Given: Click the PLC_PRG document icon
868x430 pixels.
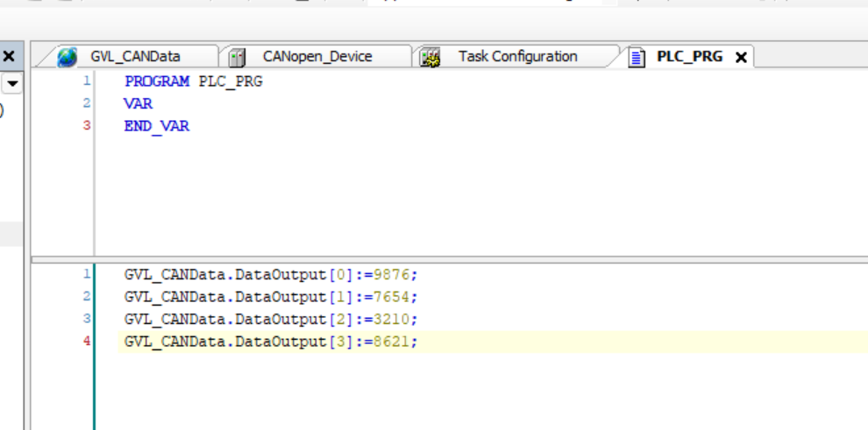Looking at the screenshot, I should (637, 58).
